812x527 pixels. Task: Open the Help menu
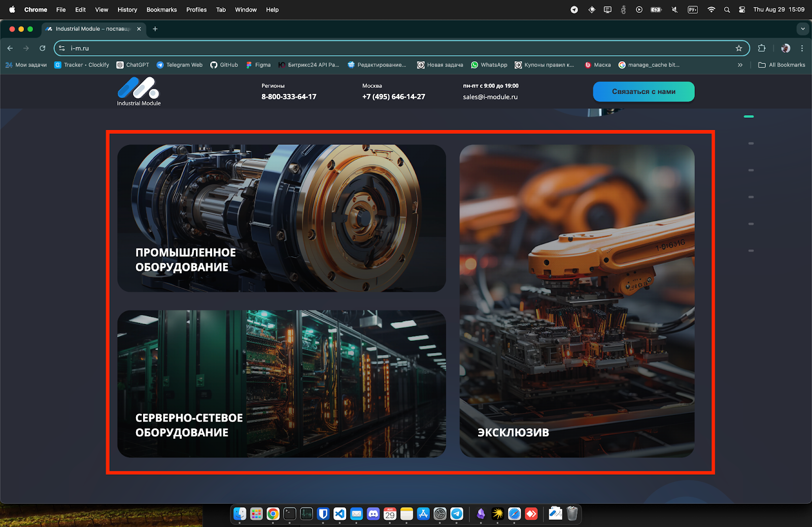(x=273, y=10)
